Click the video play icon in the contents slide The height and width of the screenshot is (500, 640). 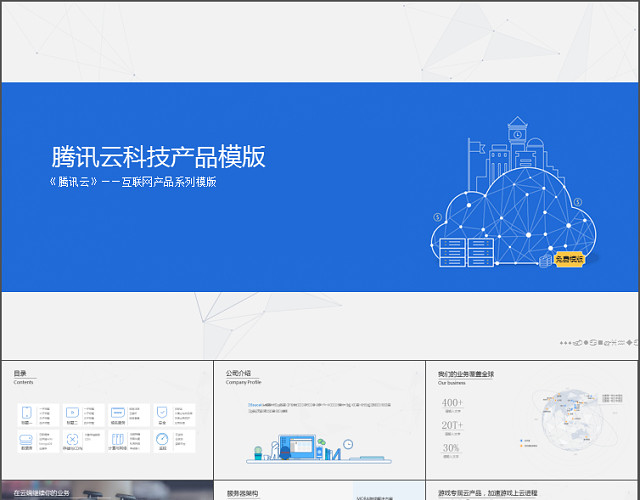(x=72, y=413)
